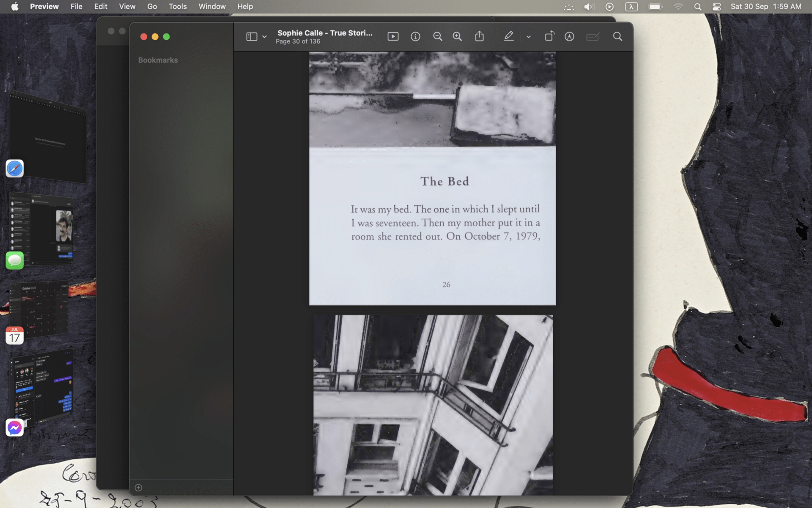
Task: Zoom out of the PDF page
Action: (438, 37)
